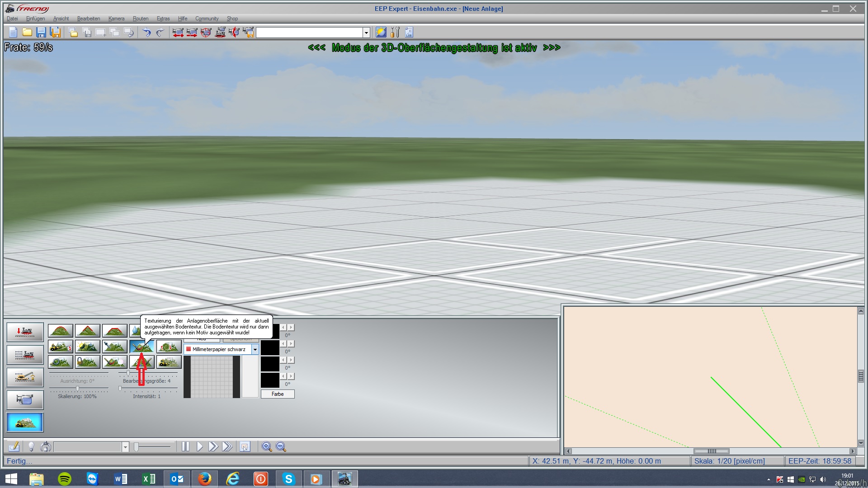Select the flat plateau terrain tool

[x=114, y=331]
